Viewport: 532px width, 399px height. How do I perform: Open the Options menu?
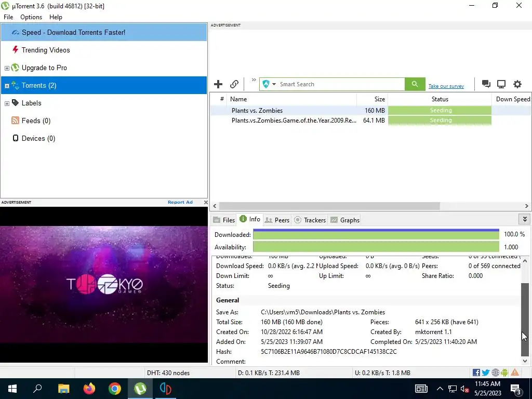coord(31,17)
